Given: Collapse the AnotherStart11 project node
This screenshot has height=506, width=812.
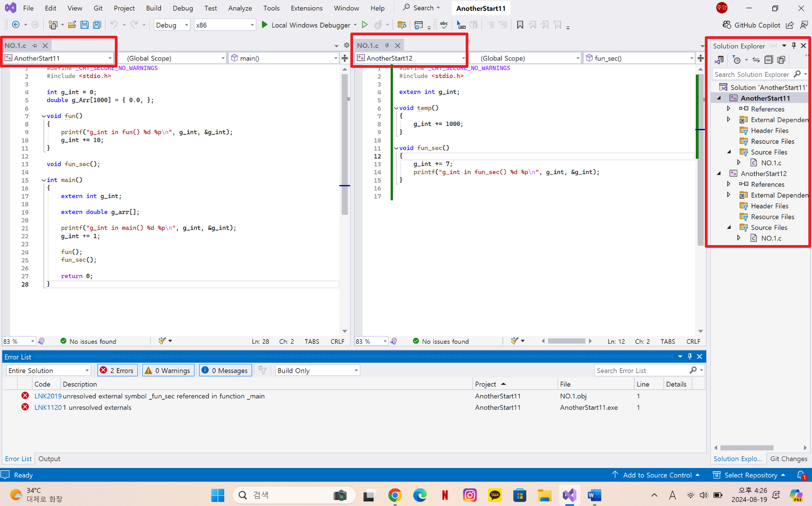Looking at the screenshot, I should click(x=719, y=98).
